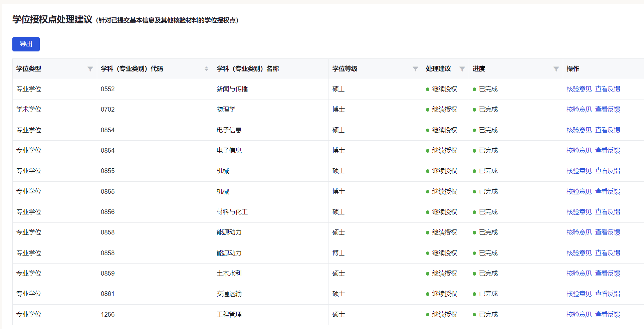This screenshot has width=644, height=329.
Task: Click the sort arrows in 学科代码 column header
Action: [x=206, y=69]
